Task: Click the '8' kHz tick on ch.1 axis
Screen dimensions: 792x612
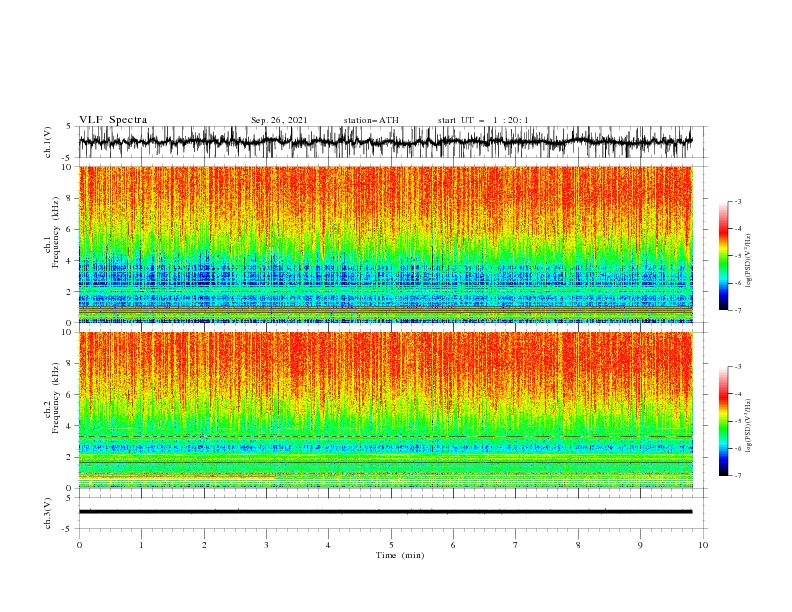Action: pyautogui.click(x=70, y=198)
